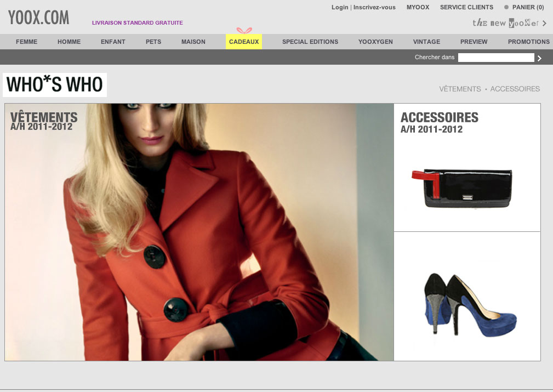Go to PROMOTIONS
553x392 pixels.
529,42
